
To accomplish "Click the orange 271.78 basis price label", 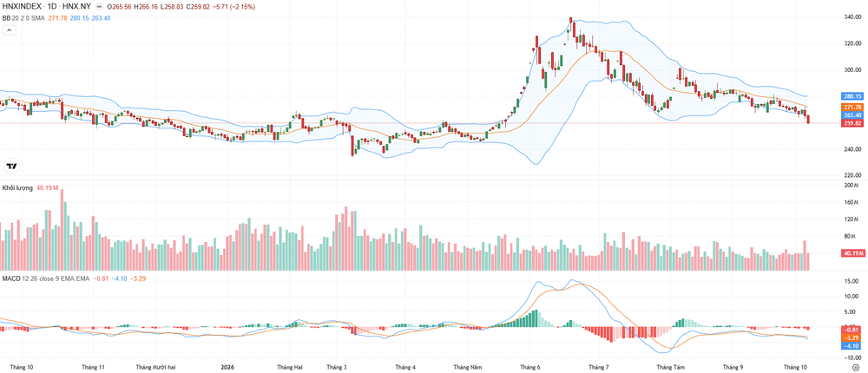I will 852,107.
